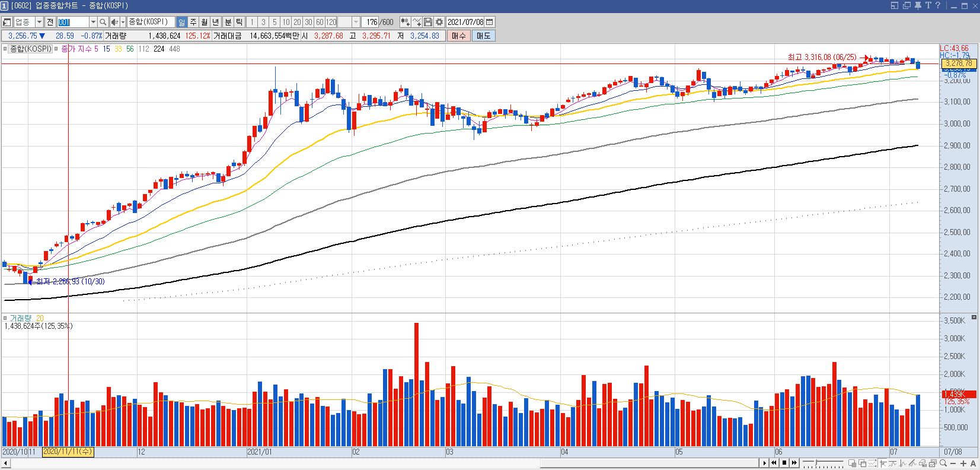Click the eraser with bars icon
This screenshot has width=980, height=470.
click(922, 463)
